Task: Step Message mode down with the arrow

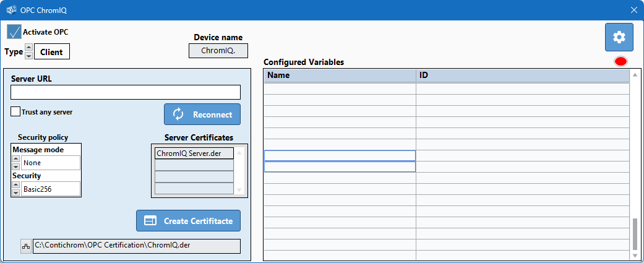Action: click(x=15, y=166)
